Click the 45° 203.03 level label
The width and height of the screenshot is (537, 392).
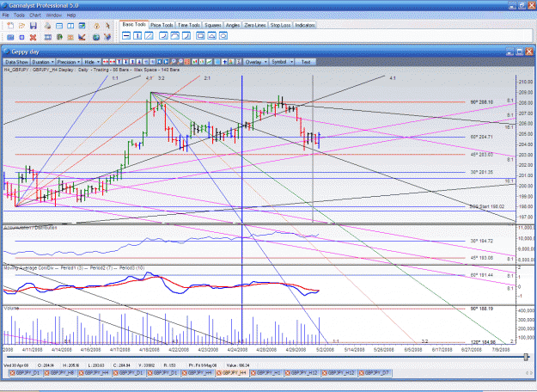(x=481, y=155)
